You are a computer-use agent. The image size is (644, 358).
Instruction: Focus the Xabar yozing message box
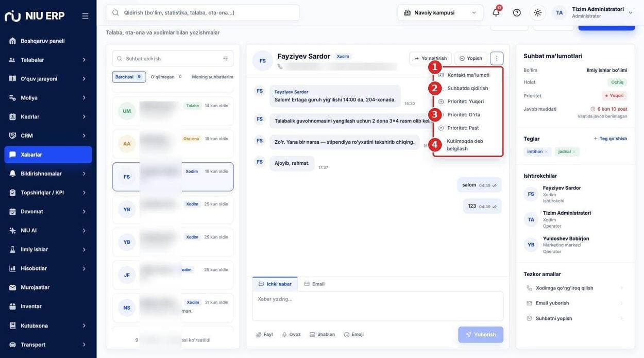tap(378, 306)
